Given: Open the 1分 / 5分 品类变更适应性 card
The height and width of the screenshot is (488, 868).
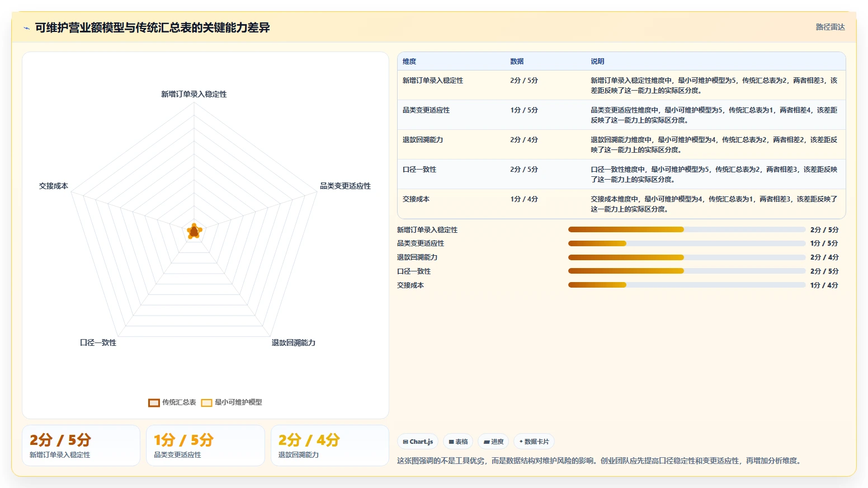Looking at the screenshot, I should 205,445.
